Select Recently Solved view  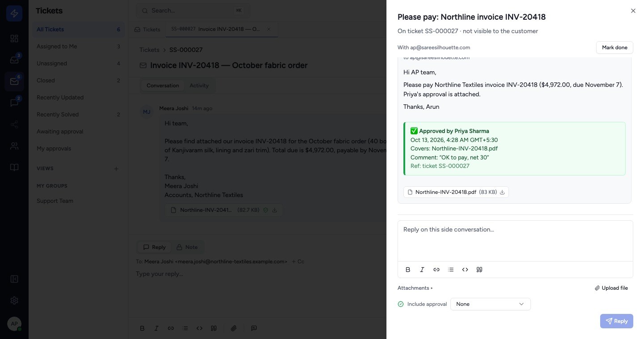(x=78, y=115)
